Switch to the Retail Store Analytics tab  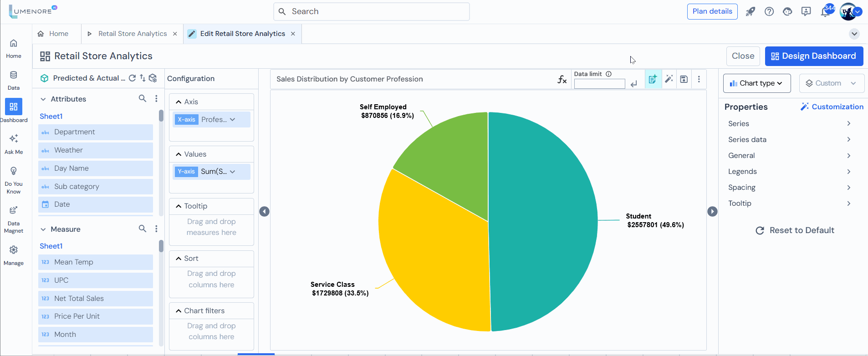pyautogui.click(x=132, y=34)
